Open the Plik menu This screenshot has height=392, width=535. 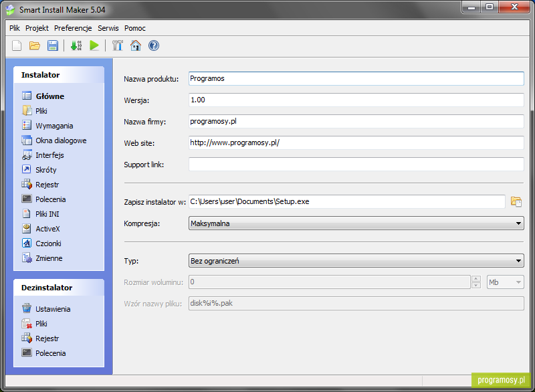(x=15, y=28)
